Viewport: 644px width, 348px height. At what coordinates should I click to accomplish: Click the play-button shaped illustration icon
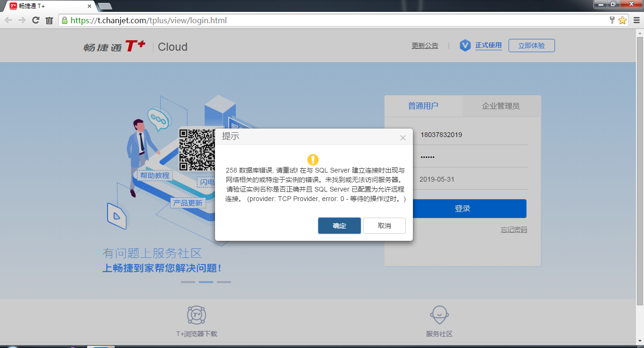click(117, 216)
